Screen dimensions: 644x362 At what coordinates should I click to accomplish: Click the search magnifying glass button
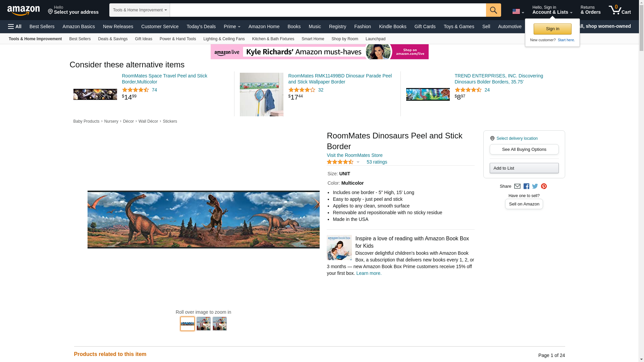coord(493,10)
